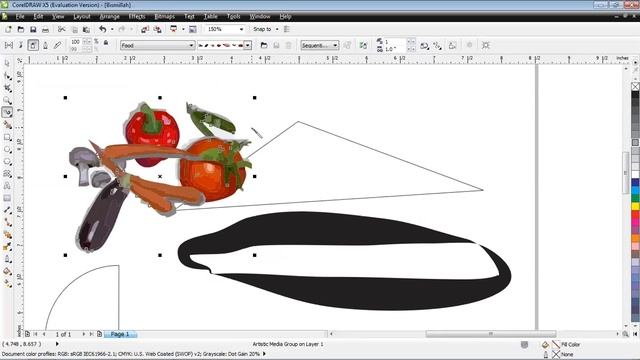The image size is (640, 360).
Task: Switch artistic media to Brush mode
Action: 21,45
